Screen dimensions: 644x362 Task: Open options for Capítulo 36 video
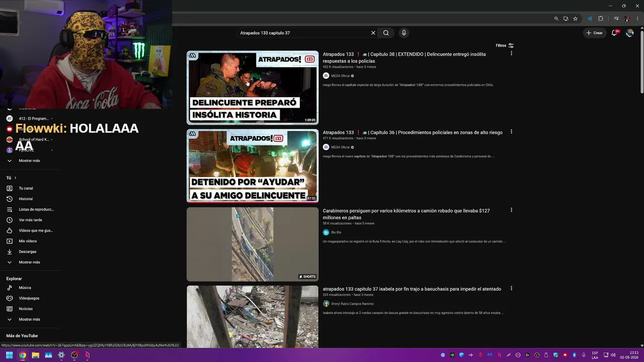point(511,132)
